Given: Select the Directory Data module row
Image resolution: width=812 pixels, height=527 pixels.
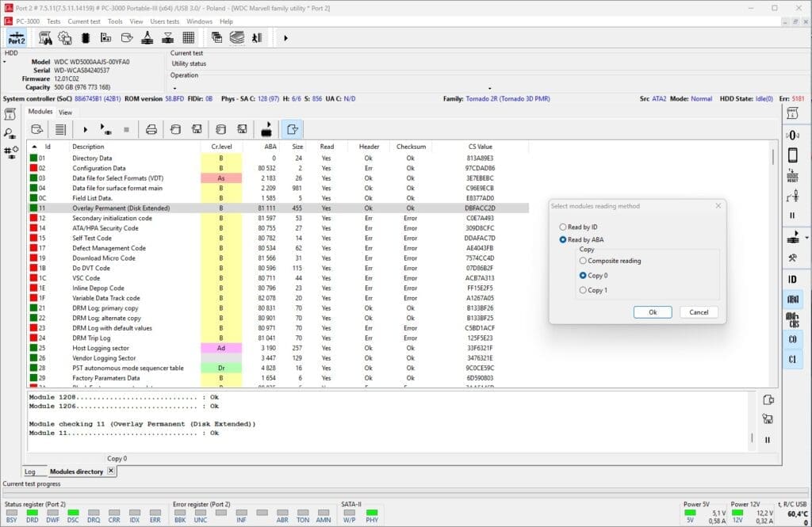Looking at the screenshot, I should coord(278,158).
